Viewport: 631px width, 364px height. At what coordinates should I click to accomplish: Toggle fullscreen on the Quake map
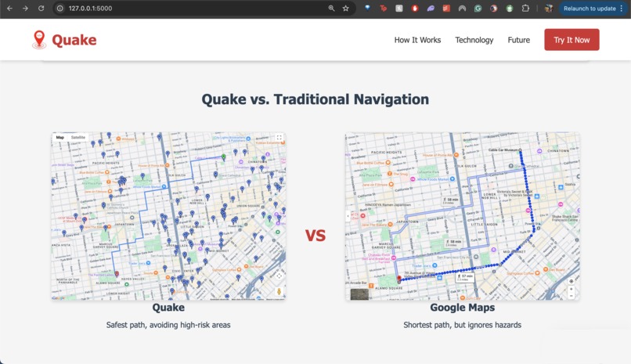point(279,138)
